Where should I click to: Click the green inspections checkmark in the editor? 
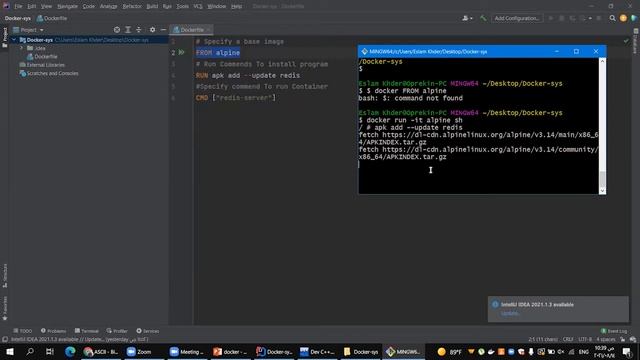[x=626, y=41]
